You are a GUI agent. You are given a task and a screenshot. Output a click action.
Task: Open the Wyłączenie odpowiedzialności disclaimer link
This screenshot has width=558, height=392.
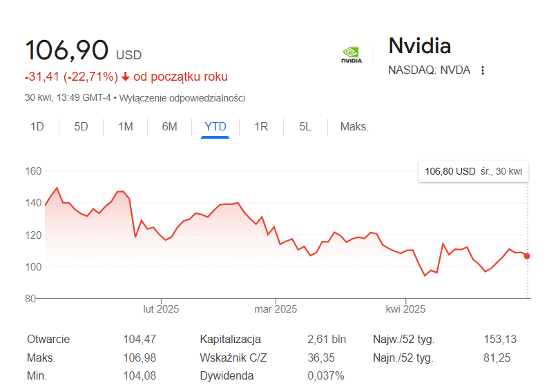pos(182,98)
